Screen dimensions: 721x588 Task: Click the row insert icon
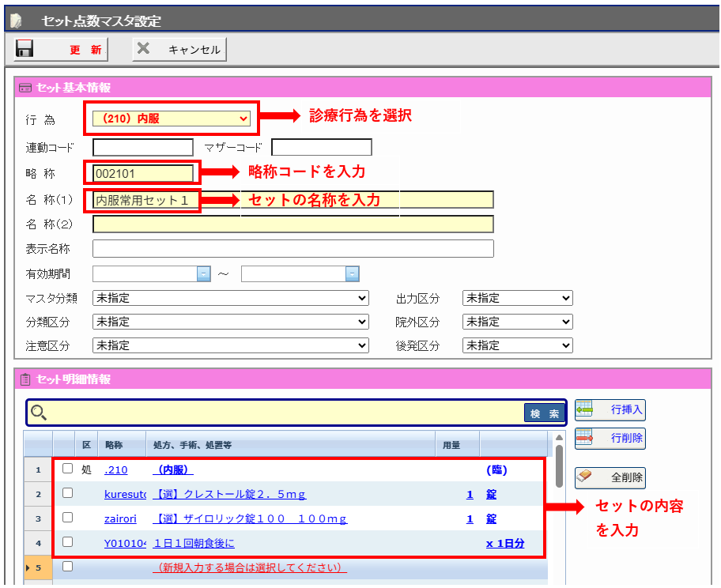[x=585, y=409]
